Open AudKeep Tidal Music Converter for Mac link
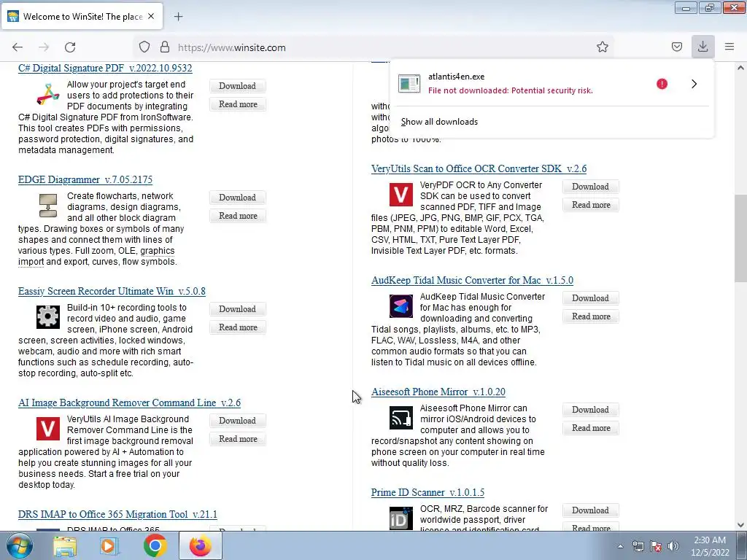Viewport: 747px width, 560px height. [x=472, y=280]
